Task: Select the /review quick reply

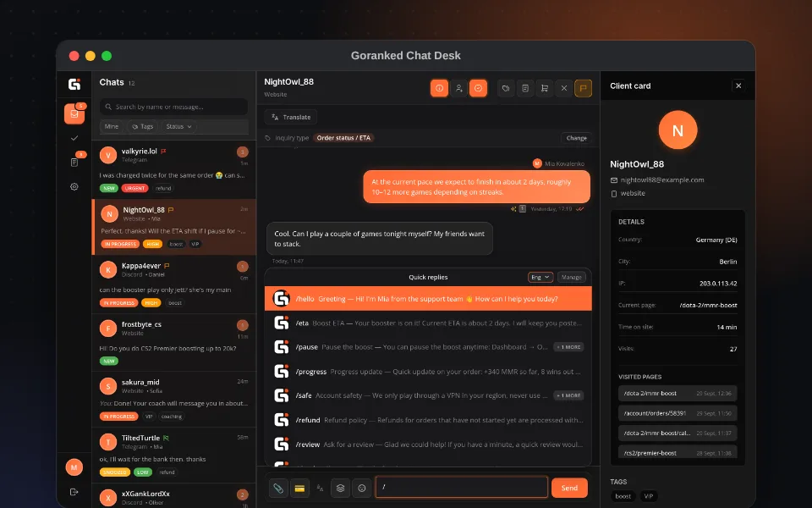Action: click(428, 444)
